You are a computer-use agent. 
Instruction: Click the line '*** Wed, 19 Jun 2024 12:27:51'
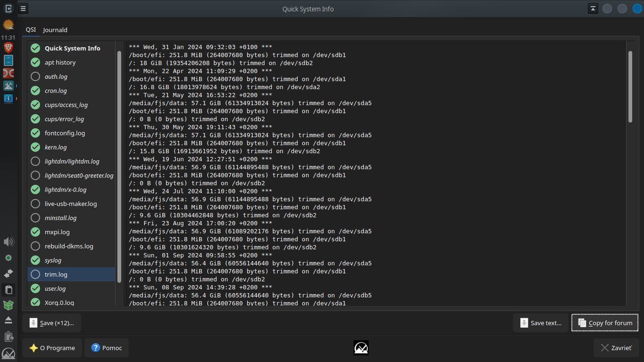(x=200, y=159)
